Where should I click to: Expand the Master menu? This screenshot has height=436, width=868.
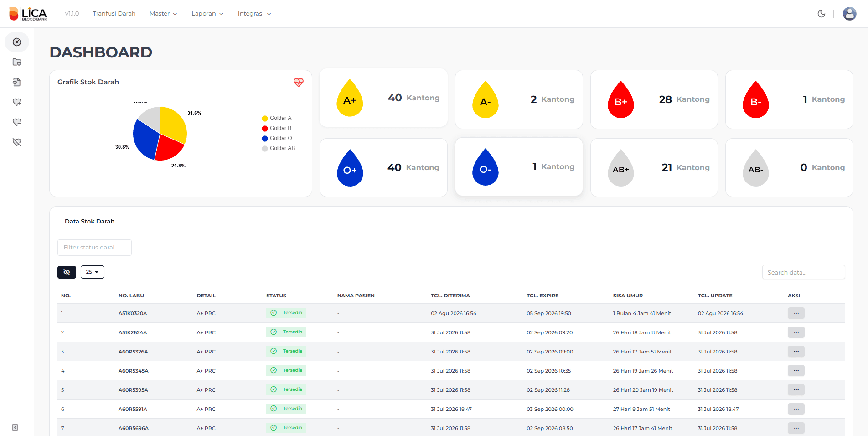(x=163, y=14)
